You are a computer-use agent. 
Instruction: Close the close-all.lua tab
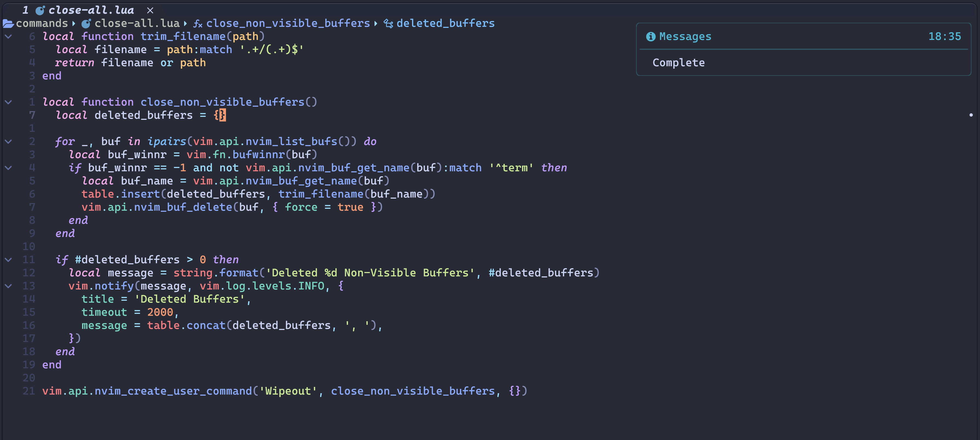click(150, 10)
